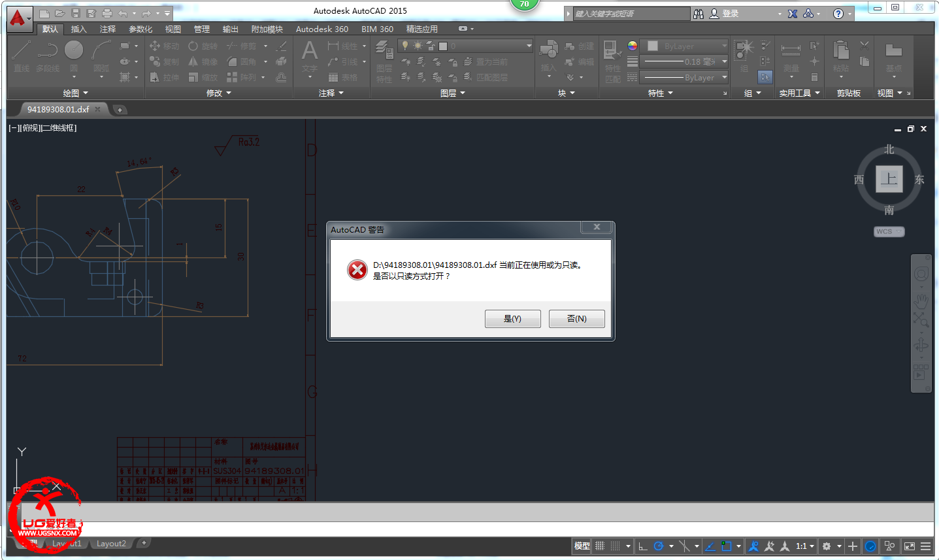Click the Open folder icon in quick access toolbar
Screen dimensions: 939x560
59,13
